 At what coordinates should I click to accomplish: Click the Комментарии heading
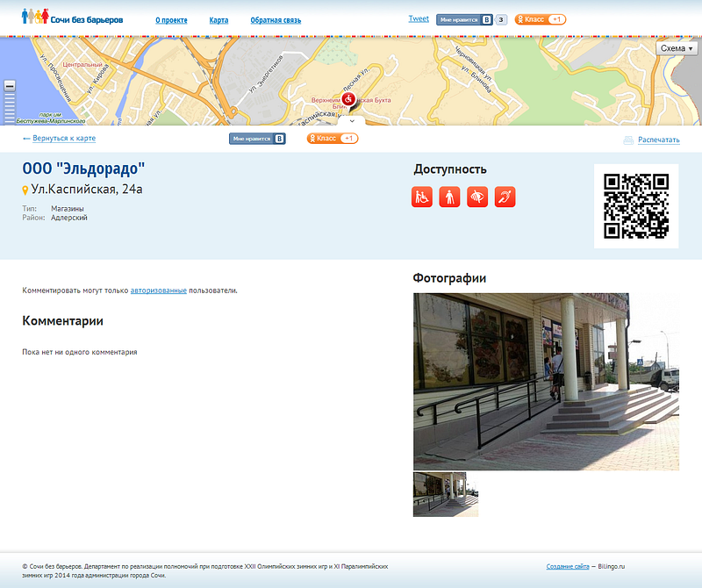(x=62, y=320)
